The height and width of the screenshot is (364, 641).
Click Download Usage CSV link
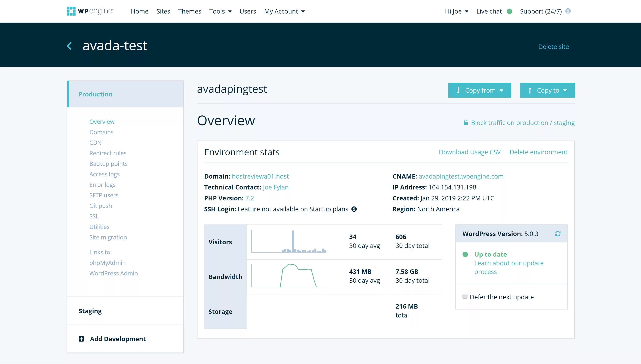pyautogui.click(x=470, y=152)
